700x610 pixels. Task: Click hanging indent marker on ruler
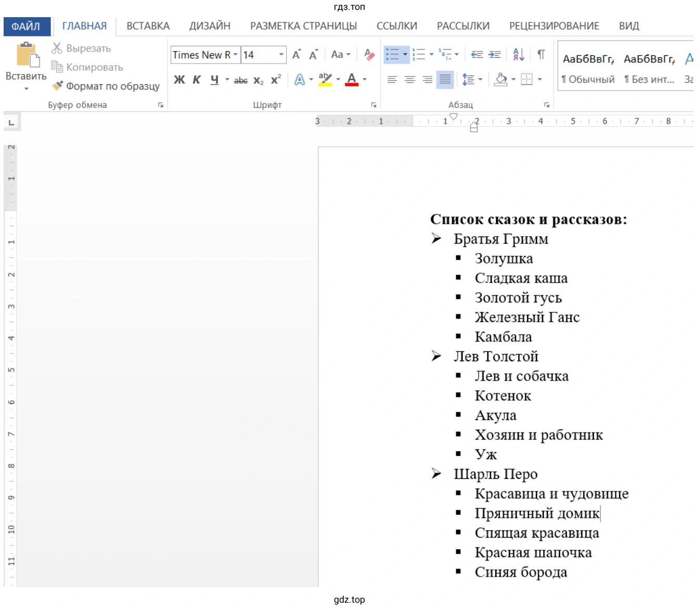pos(474,125)
